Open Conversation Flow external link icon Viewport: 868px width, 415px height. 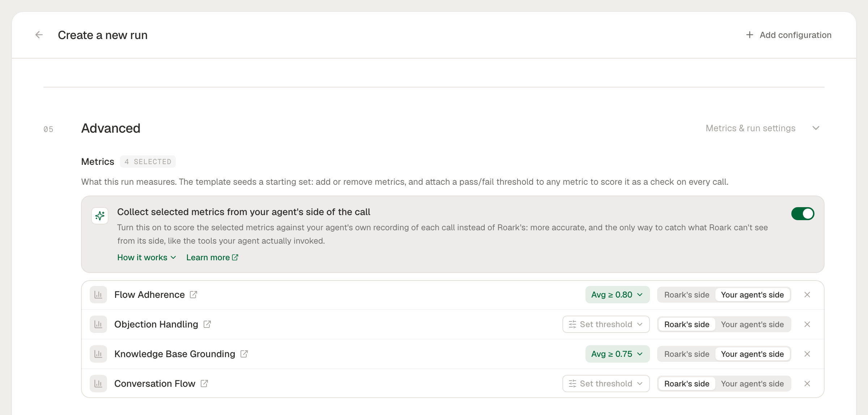click(204, 384)
